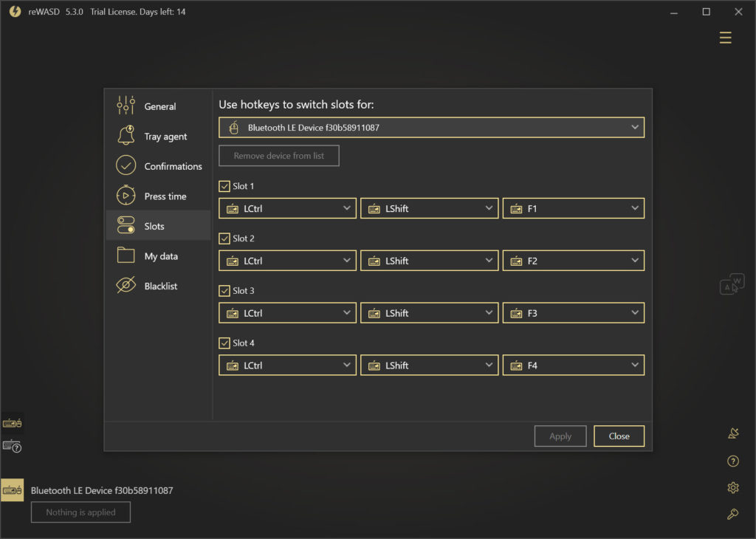Click the Press time stopwatch icon
Image resolution: width=756 pixels, height=539 pixels.
coord(126,195)
